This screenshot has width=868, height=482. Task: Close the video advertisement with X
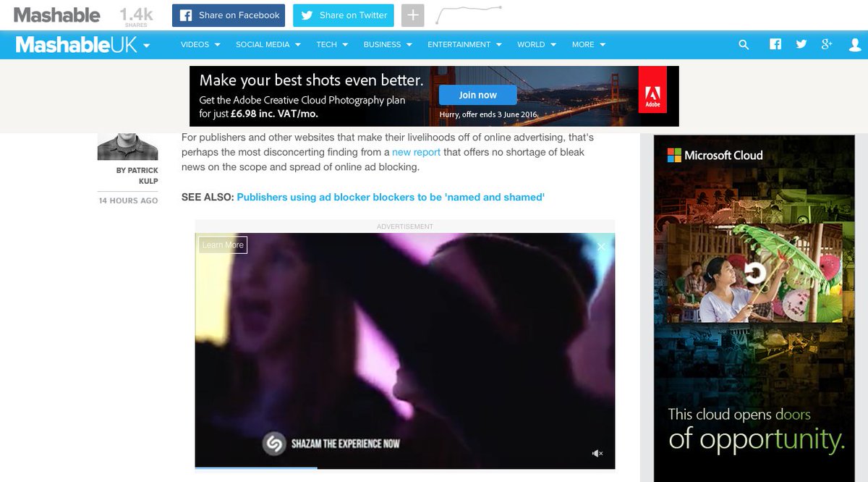pos(600,247)
